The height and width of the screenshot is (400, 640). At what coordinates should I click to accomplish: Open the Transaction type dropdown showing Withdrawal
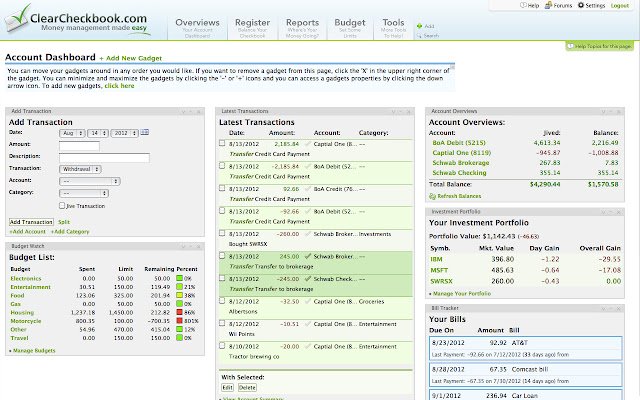click(80, 169)
